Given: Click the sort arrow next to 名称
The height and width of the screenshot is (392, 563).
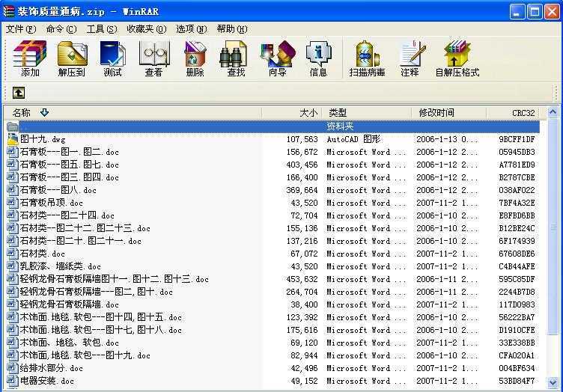Looking at the screenshot, I should 44,113.
